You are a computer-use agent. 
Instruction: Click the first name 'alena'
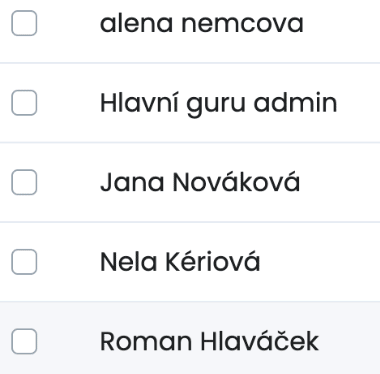[x=136, y=23]
